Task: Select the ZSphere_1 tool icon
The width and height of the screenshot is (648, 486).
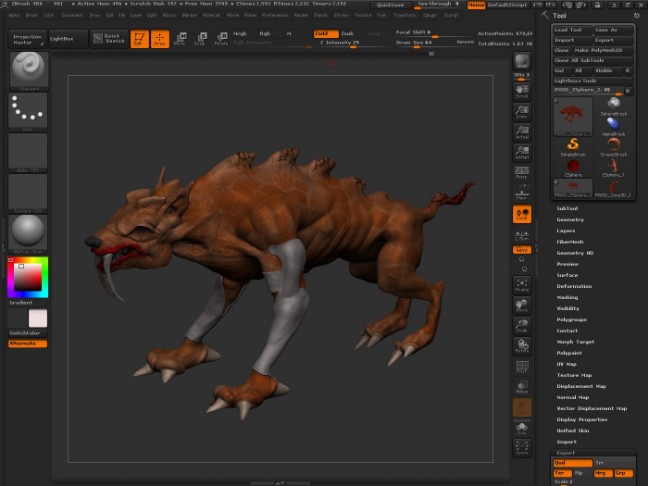Action: [614, 167]
